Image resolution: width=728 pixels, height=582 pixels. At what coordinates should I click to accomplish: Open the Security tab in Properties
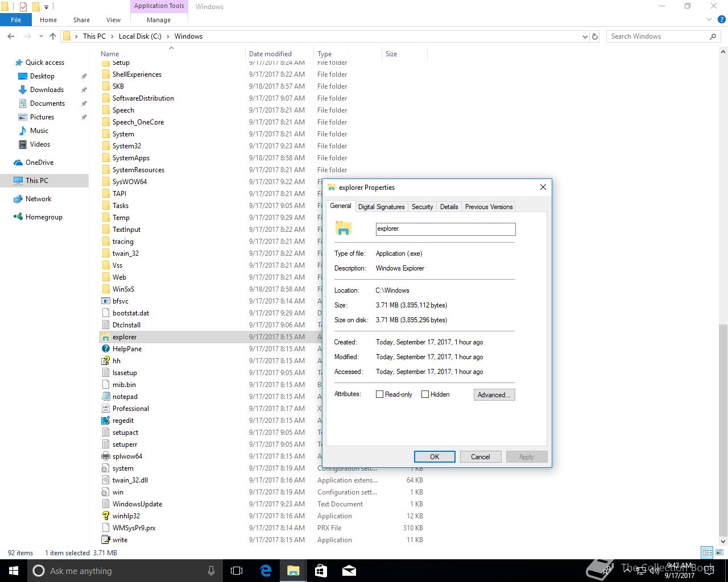[x=422, y=207]
